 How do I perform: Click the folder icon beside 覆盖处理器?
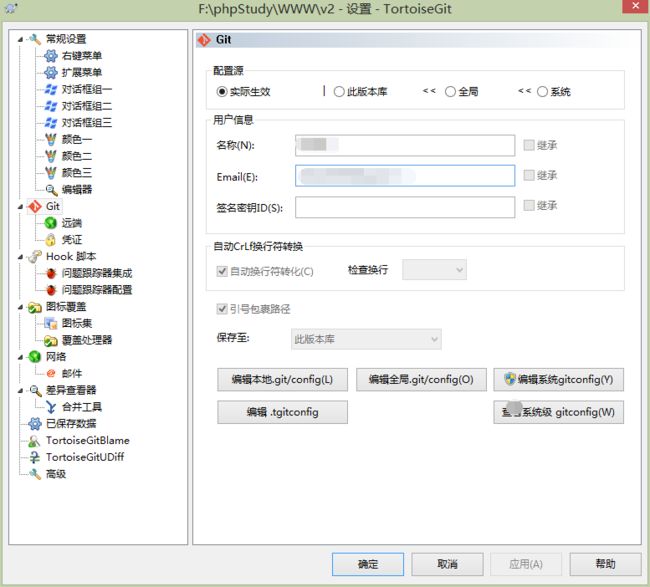(51, 340)
